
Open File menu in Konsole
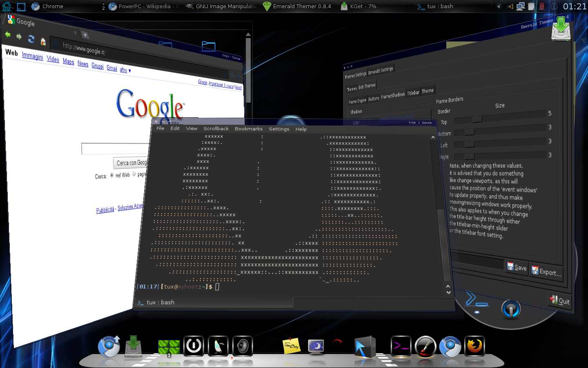(160, 128)
